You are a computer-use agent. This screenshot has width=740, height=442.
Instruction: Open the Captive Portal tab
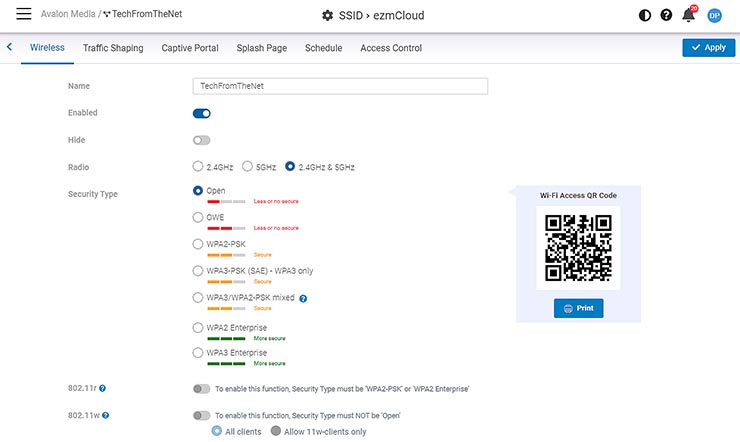click(190, 48)
